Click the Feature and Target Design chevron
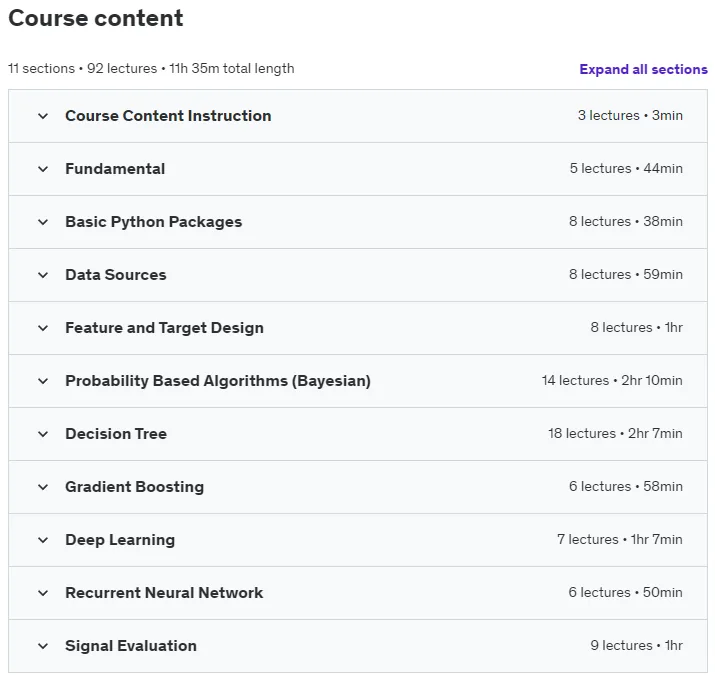Image resolution: width=715 pixels, height=677 pixels. tap(43, 328)
